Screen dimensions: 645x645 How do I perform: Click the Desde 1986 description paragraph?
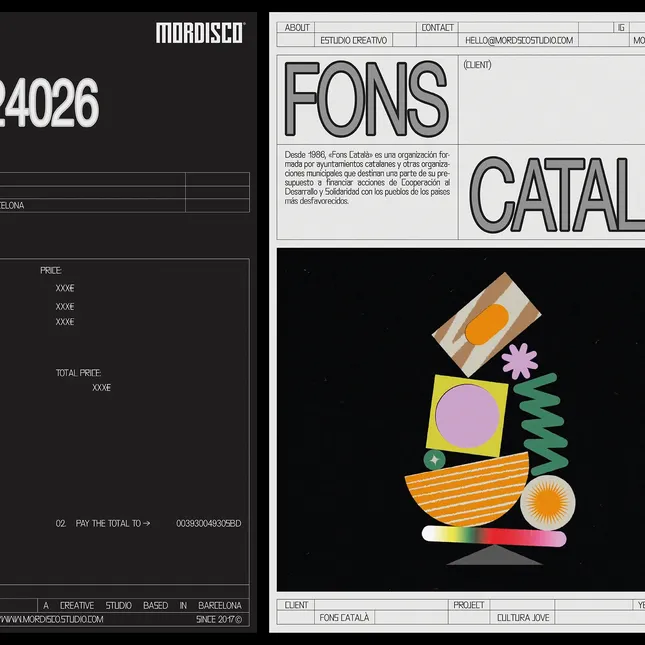(x=367, y=178)
